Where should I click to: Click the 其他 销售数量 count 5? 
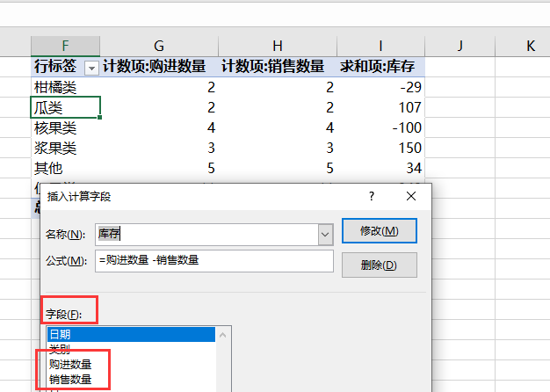[278, 169]
